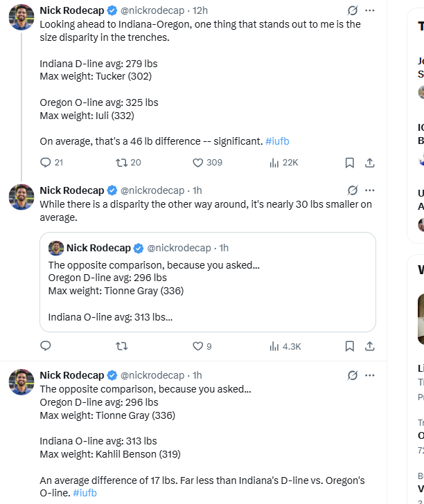Repost the tweet that has 9 likes

[x=122, y=346]
